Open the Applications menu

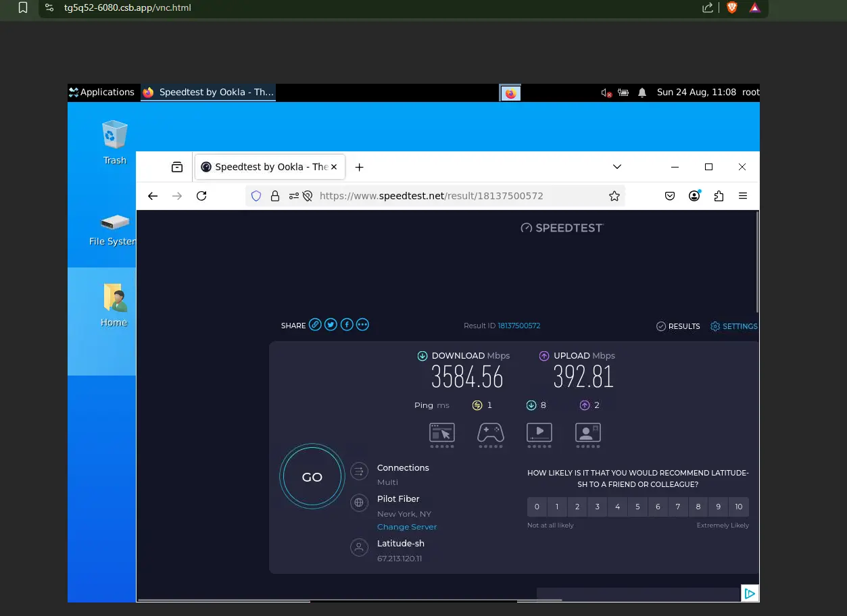tap(102, 93)
